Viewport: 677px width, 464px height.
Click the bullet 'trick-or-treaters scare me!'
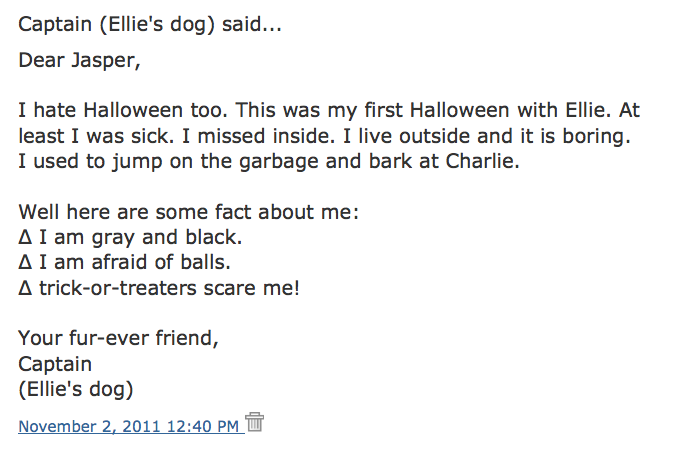(x=170, y=288)
